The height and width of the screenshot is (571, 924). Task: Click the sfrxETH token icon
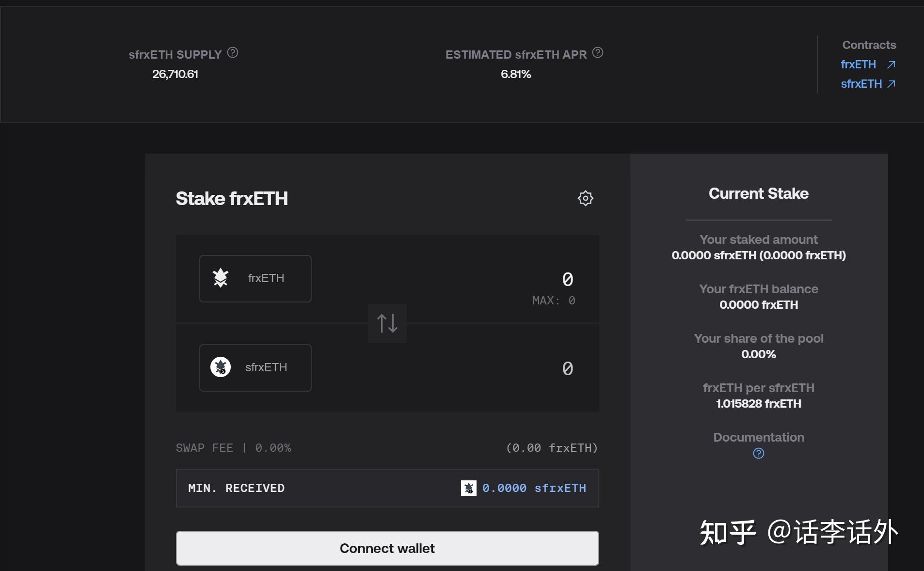point(221,367)
